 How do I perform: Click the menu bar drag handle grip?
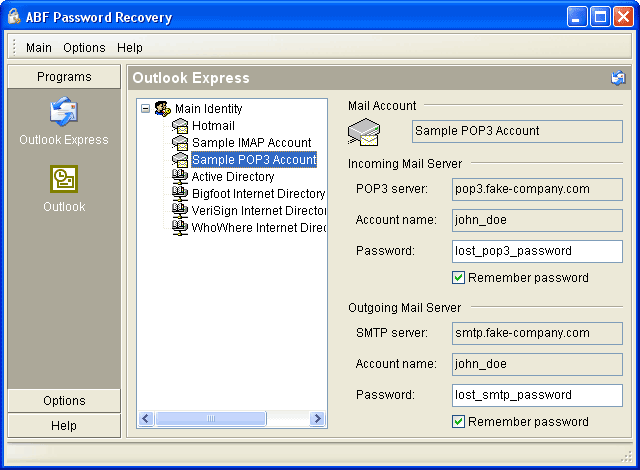pyautogui.click(x=14, y=47)
